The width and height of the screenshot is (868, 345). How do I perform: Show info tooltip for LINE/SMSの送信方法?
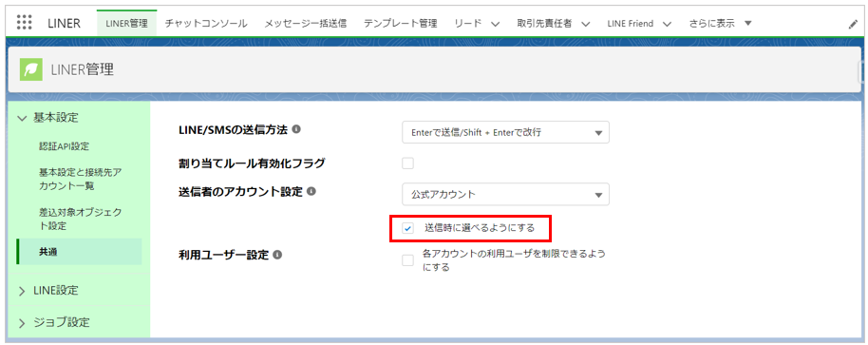pos(296,129)
